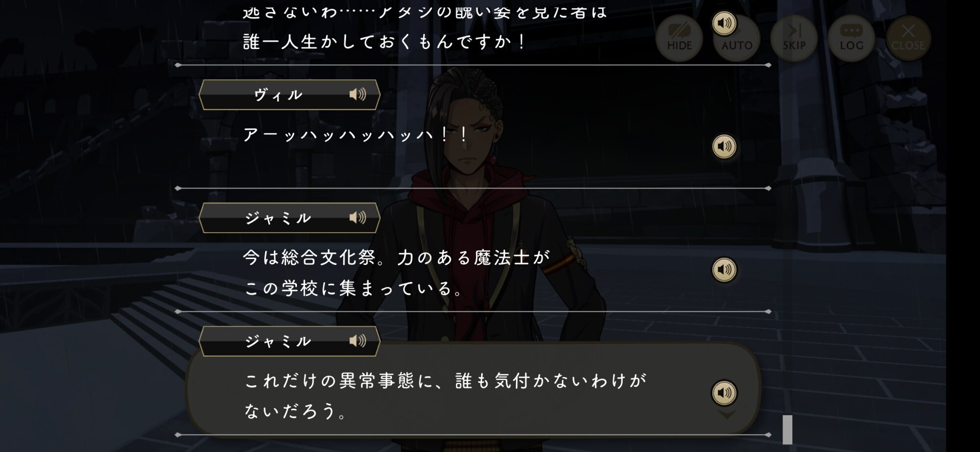Viewport: 980px width, 452px height.
Task: Replay audio for 今は総合文化祭 line
Action: 724,270
